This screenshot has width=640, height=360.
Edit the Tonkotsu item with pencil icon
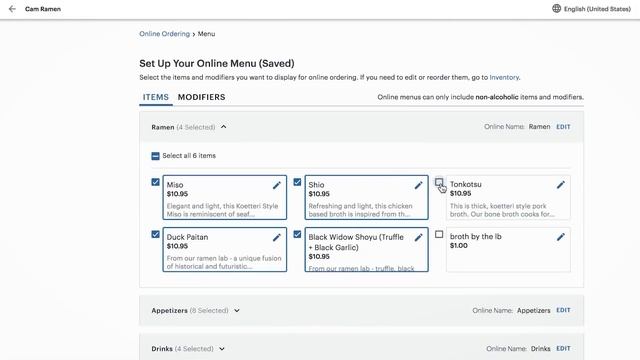coord(561,185)
